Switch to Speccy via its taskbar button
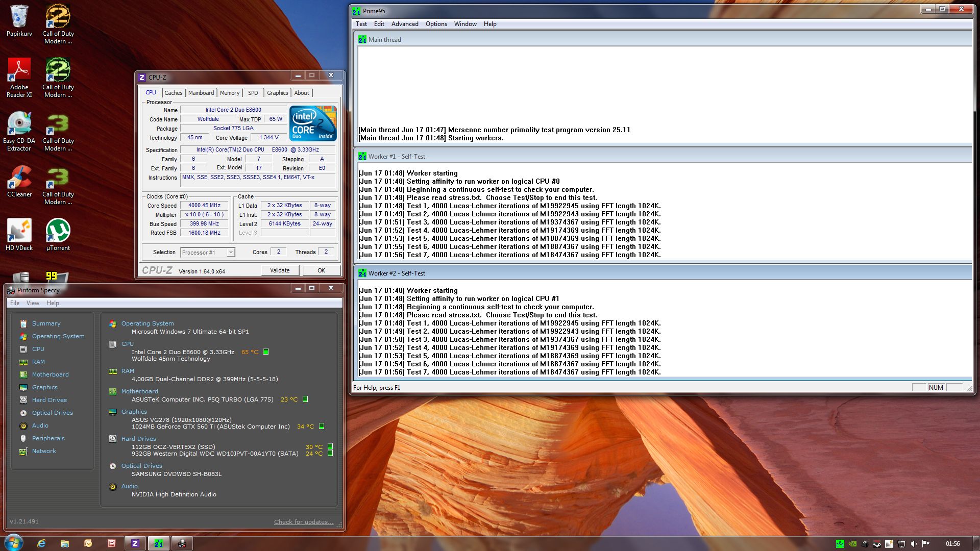 click(182, 543)
